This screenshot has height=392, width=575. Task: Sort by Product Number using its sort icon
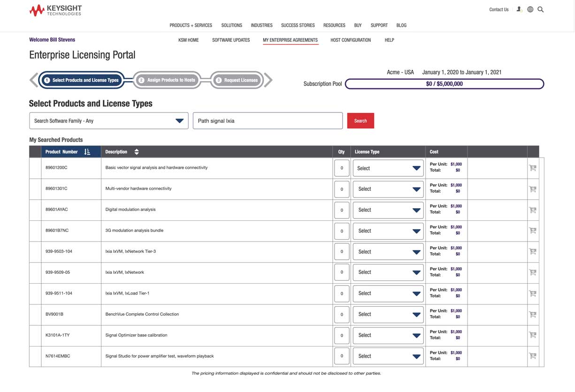(x=87, y=151)
